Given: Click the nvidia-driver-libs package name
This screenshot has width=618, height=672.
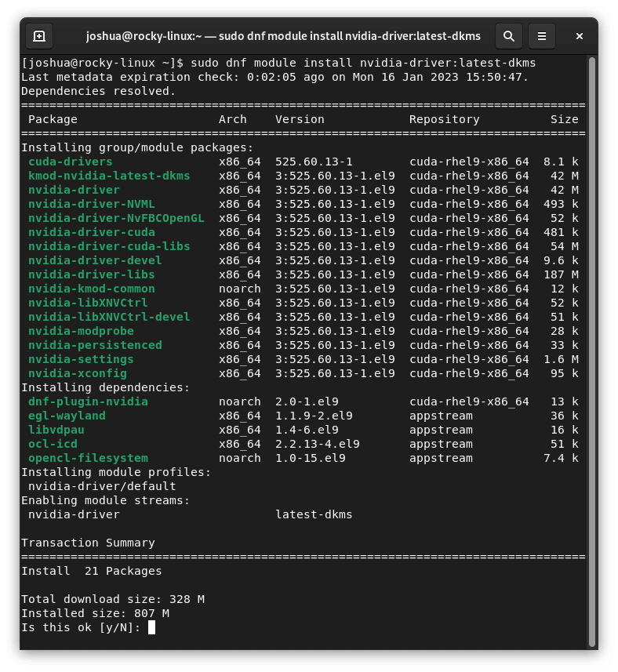Looking at the screenshot, I should click(92, 274).
